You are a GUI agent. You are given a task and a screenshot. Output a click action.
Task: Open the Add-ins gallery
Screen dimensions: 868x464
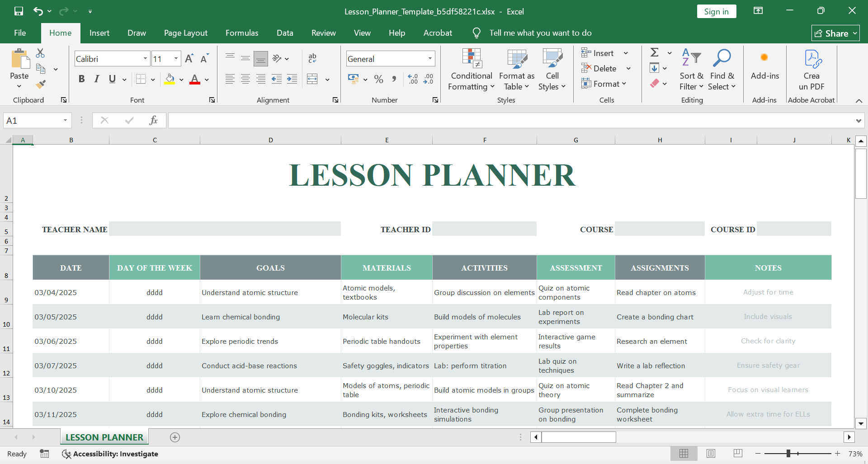click(764, 65)
